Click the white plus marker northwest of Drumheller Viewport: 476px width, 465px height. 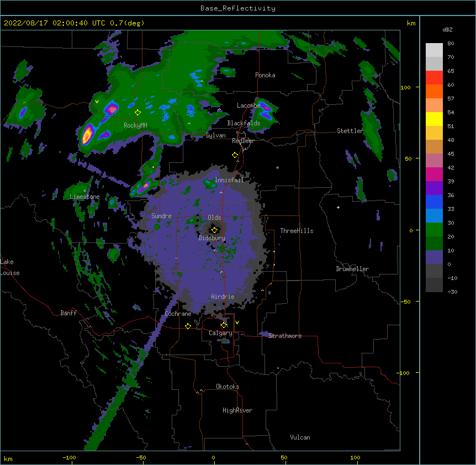tap(338, 207)
